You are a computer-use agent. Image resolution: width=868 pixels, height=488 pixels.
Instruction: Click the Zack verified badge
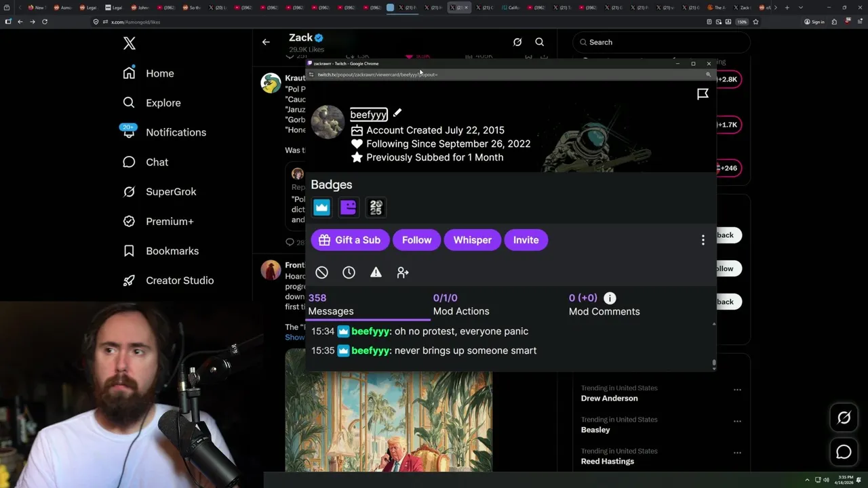(319, 38)
